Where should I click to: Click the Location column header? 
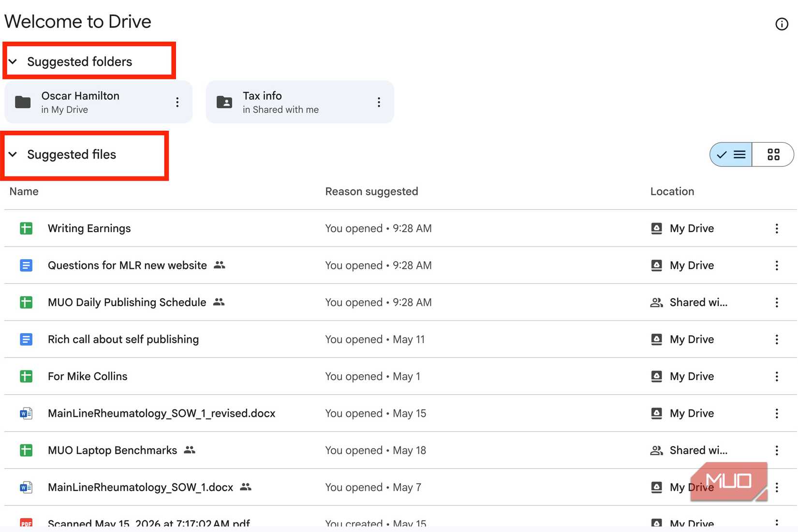672,192
